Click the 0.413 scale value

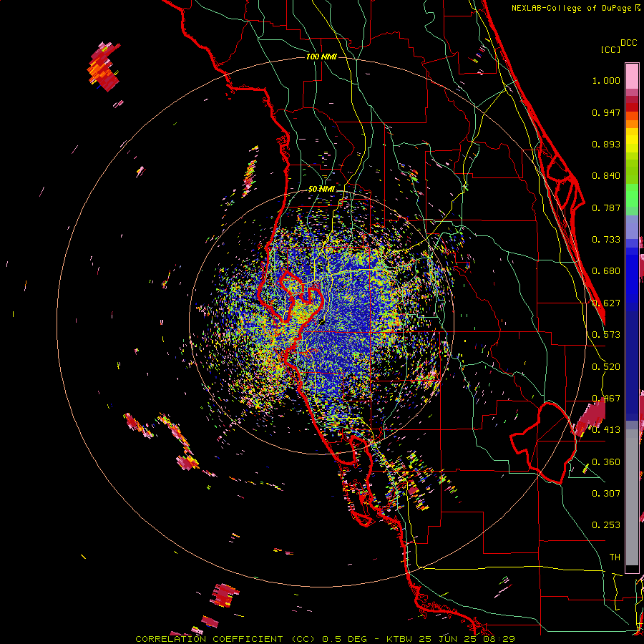[x=606, y=430]
